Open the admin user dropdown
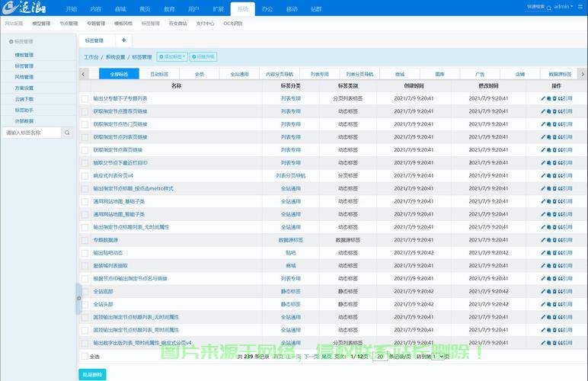The image size is (588, 381). (x=564, y=7)
